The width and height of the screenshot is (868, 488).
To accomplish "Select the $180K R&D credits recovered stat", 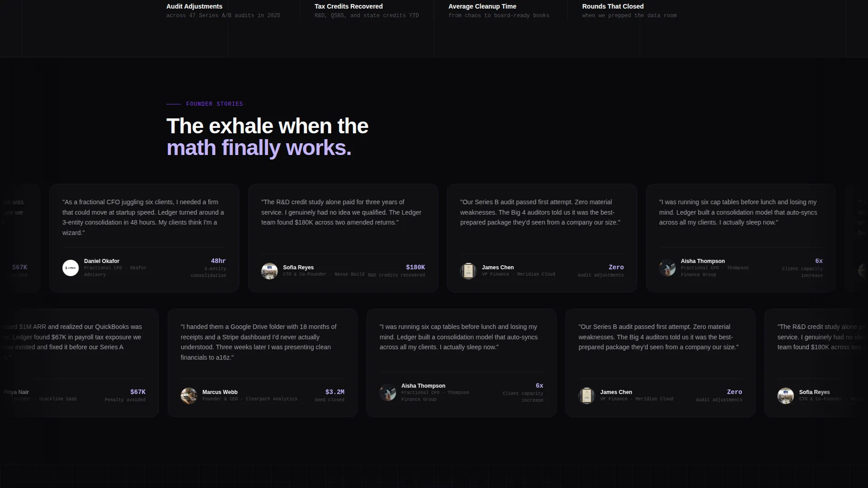I will pyautogui.click(x=396, y=271).
